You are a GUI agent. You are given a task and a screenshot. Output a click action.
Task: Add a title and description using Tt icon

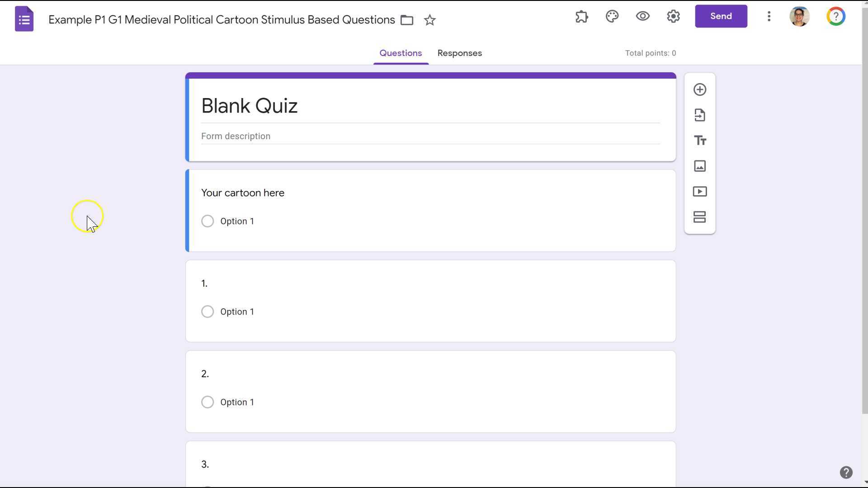tap(699, 140)
